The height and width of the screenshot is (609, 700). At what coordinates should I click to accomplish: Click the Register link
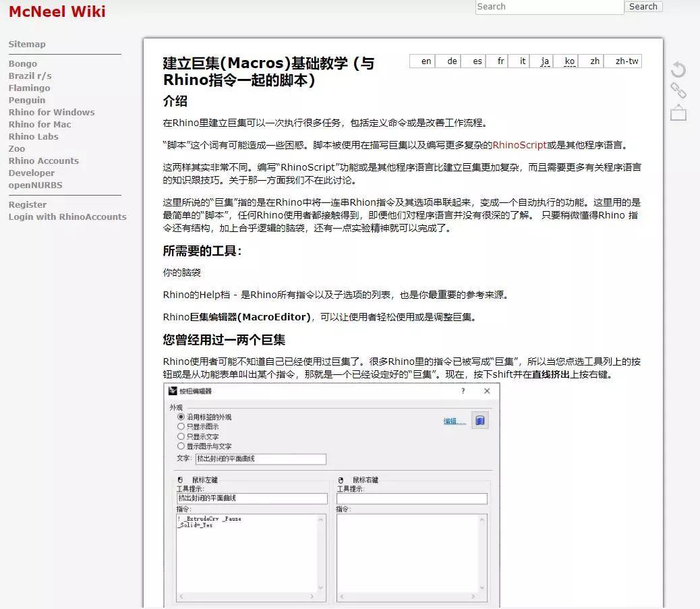point(27,204)
